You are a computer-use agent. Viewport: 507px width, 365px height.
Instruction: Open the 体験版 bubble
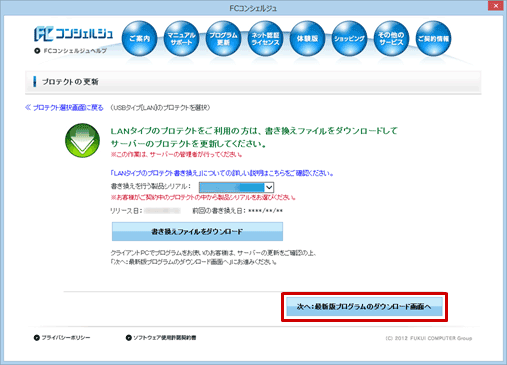click(x=307, y=38)
